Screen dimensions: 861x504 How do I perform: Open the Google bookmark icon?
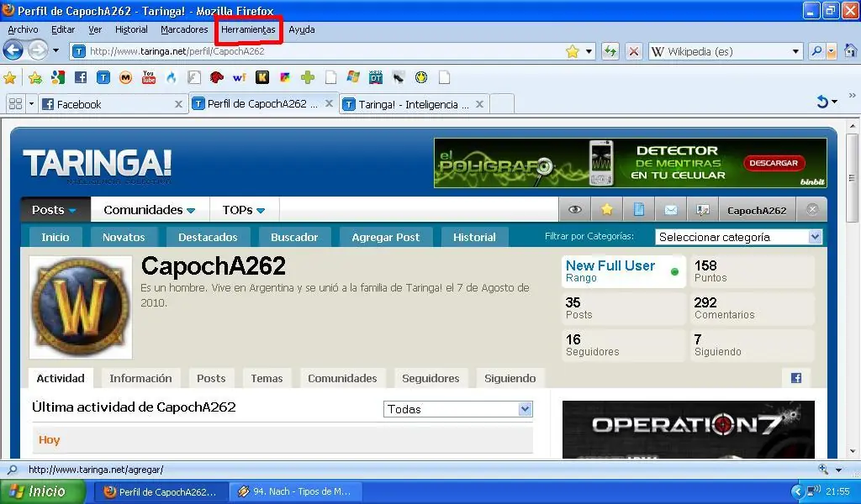58,77
